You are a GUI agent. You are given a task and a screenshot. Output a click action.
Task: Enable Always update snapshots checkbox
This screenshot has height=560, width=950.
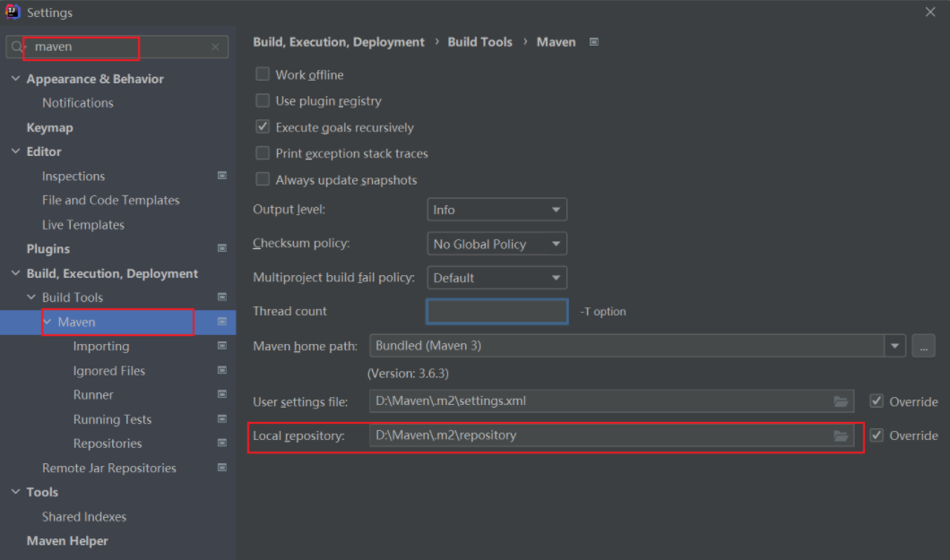[263, 179]
